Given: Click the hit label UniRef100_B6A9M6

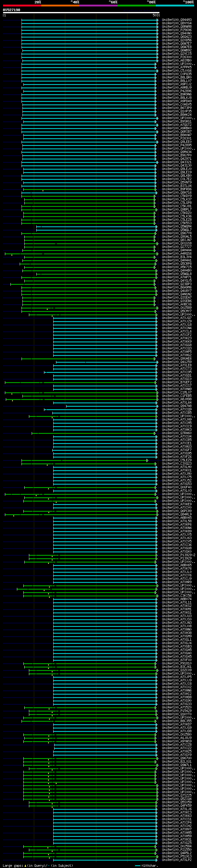Looking at the screenshot, I should click(177, 287).
